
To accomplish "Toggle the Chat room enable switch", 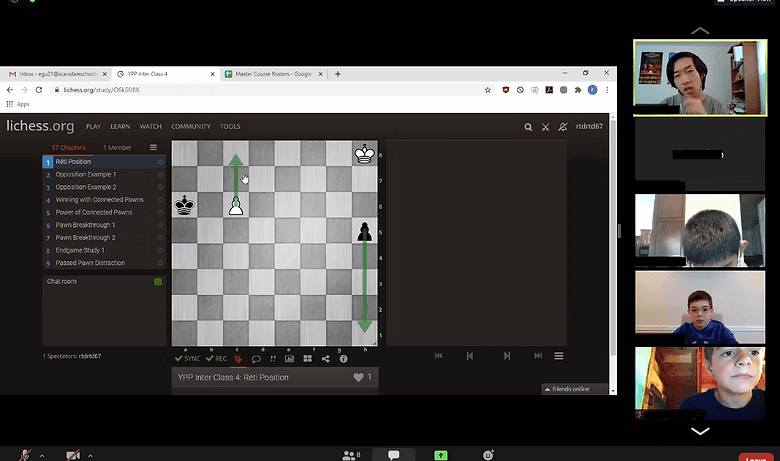I will pyautogui.click(x=158, y=281).
